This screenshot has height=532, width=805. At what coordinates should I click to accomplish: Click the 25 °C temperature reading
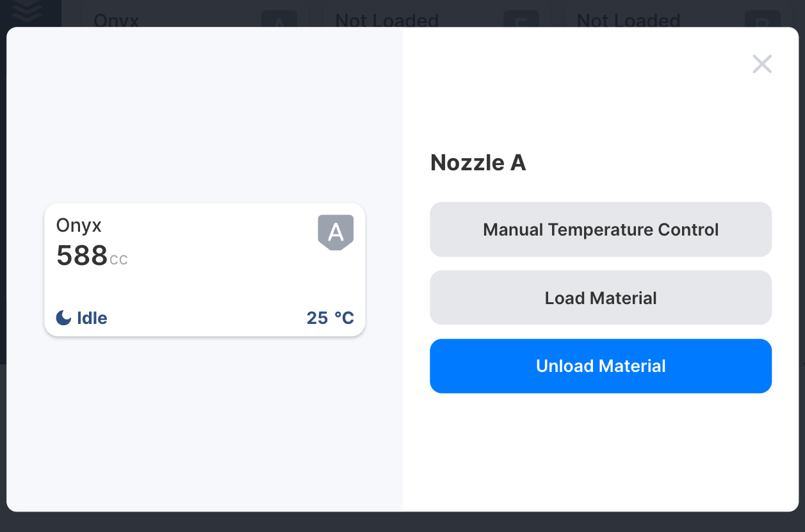pyautogui.click(x=330, y=318)
